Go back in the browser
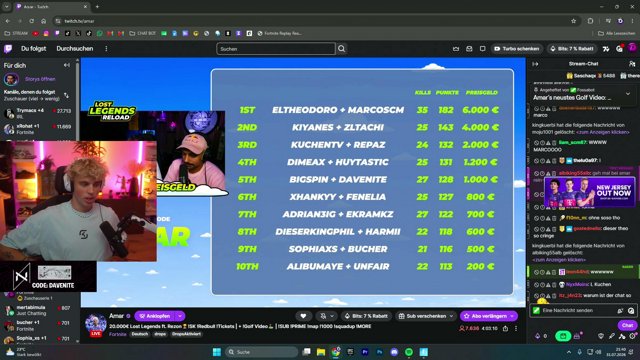This screenshot has width=640, height=360. click(x=8, y=21)
